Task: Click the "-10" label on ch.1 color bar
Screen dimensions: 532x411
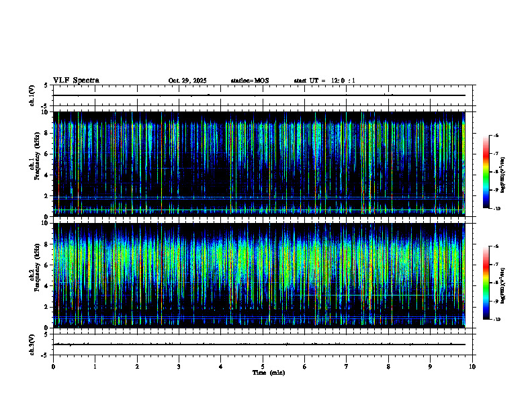Action: [x=496, y=208]
